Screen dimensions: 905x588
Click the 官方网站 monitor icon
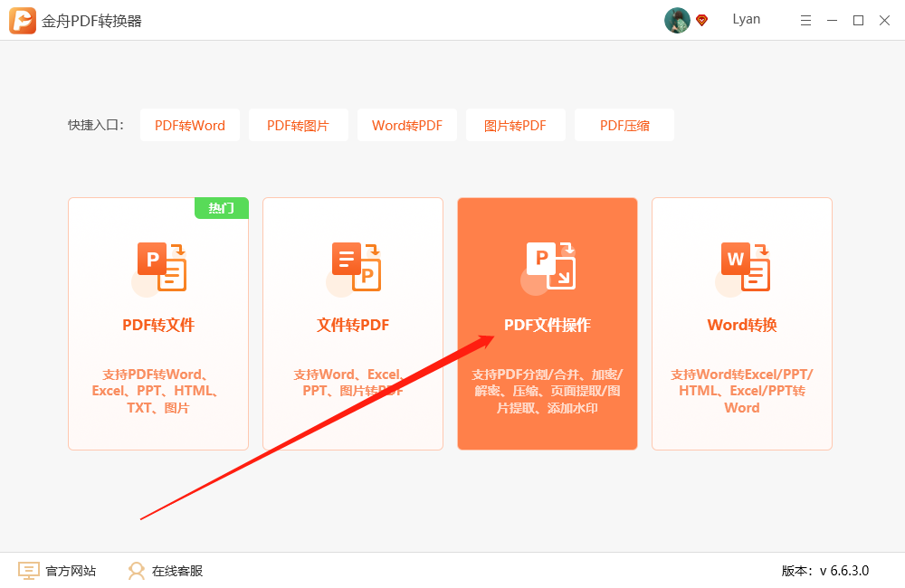tap(28, 571)
